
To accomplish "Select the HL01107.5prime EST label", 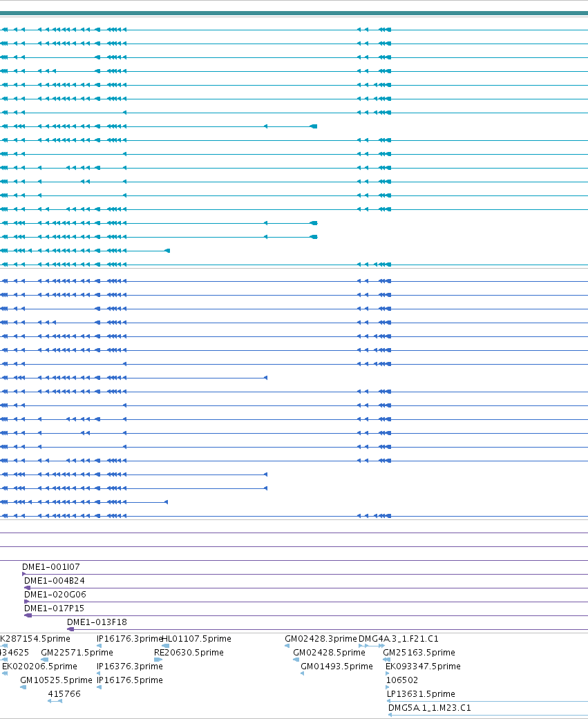I will point(197,638).
